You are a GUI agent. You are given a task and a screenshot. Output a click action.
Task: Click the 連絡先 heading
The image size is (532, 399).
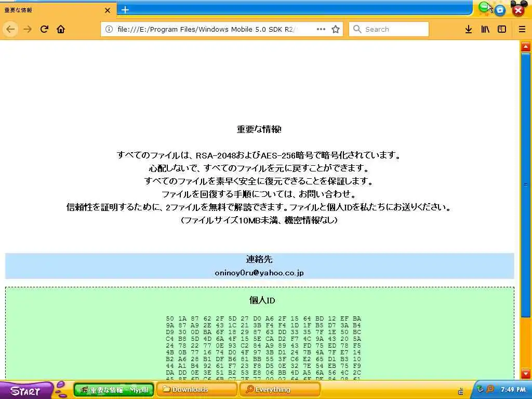click(x=259, y=260)
